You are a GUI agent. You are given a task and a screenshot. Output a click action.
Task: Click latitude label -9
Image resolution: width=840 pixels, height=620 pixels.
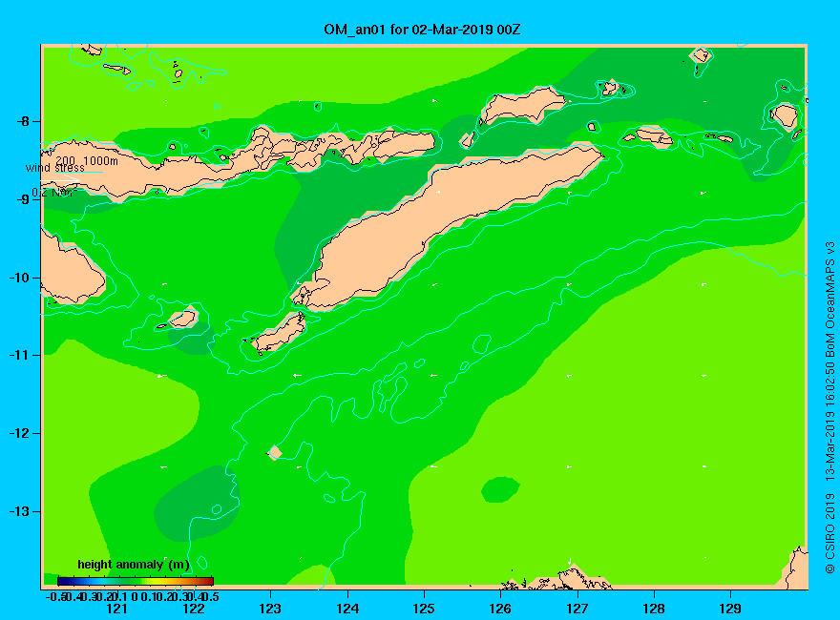(x=23, y=199)
